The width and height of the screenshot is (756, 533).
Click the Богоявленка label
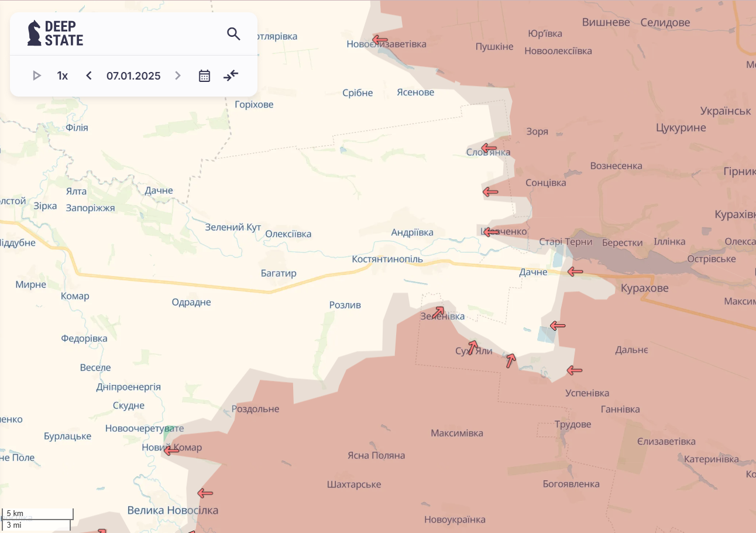pyautogui.click(x=571, y=484)
